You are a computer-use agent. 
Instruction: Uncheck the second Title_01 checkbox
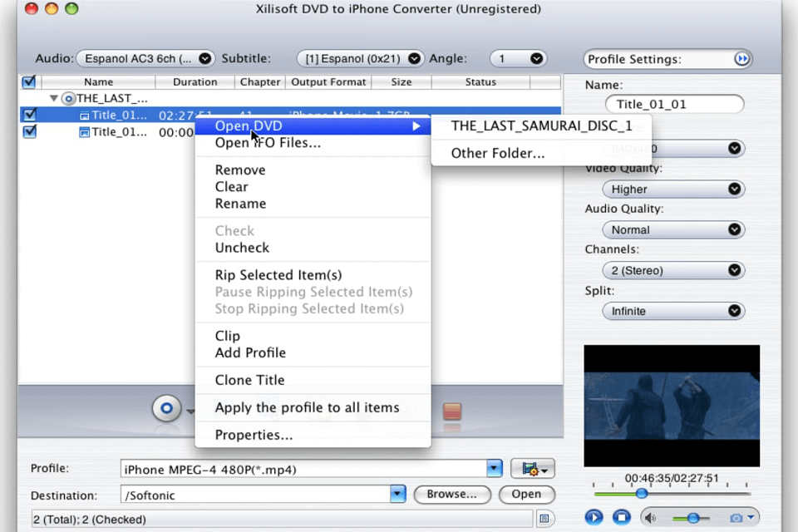[x=29, y=131]
